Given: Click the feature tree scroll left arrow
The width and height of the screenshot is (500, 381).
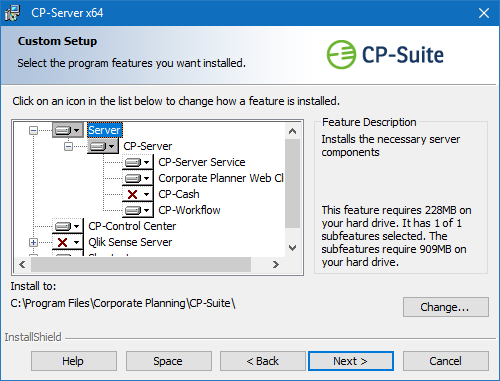Looking at the screenshot, I should pyautogui.click(x=22, y=265).
